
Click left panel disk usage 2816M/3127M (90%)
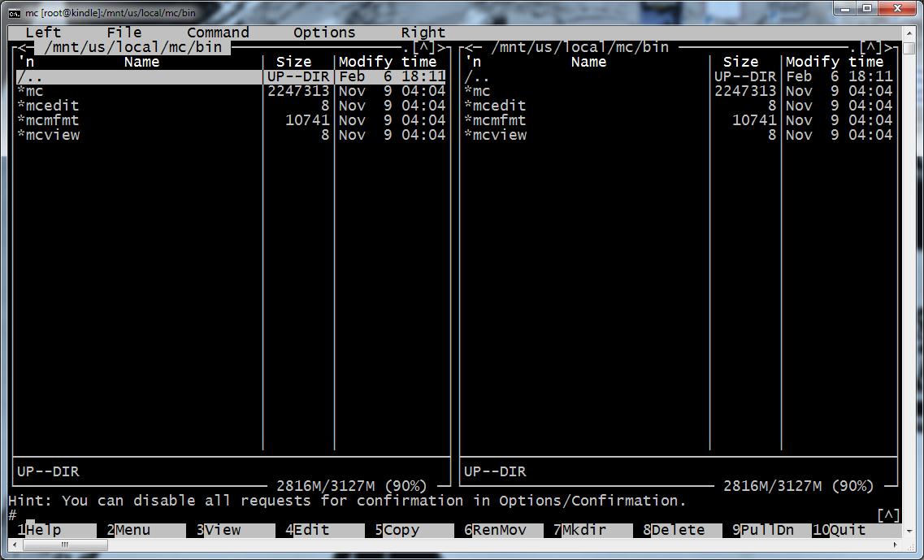[x=351, y=486]
